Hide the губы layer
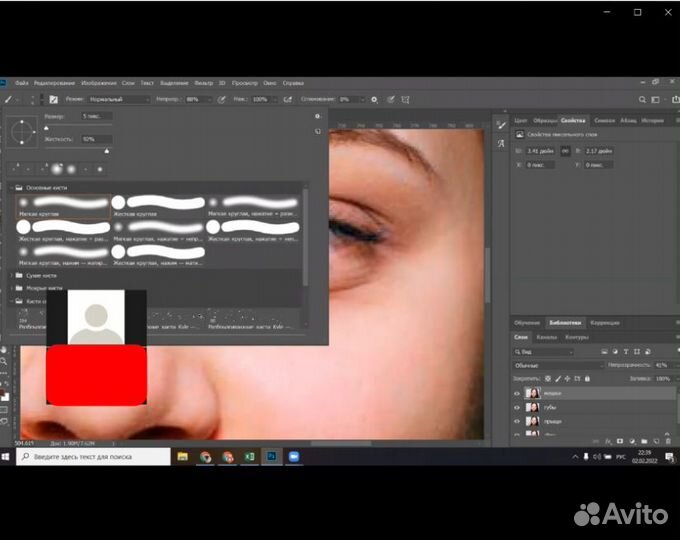The width and height of the screenshot is (680, 540). pos(517,408)
